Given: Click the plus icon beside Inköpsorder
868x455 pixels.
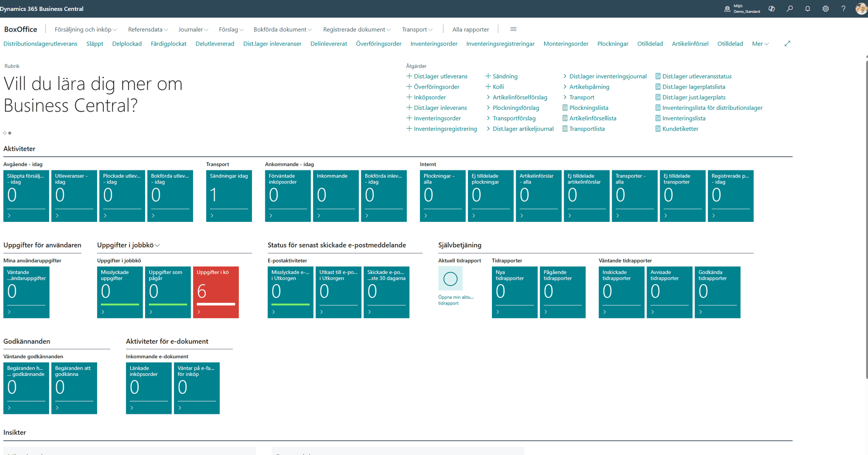Looking at the screenshot, I should (x=409, y=97).
